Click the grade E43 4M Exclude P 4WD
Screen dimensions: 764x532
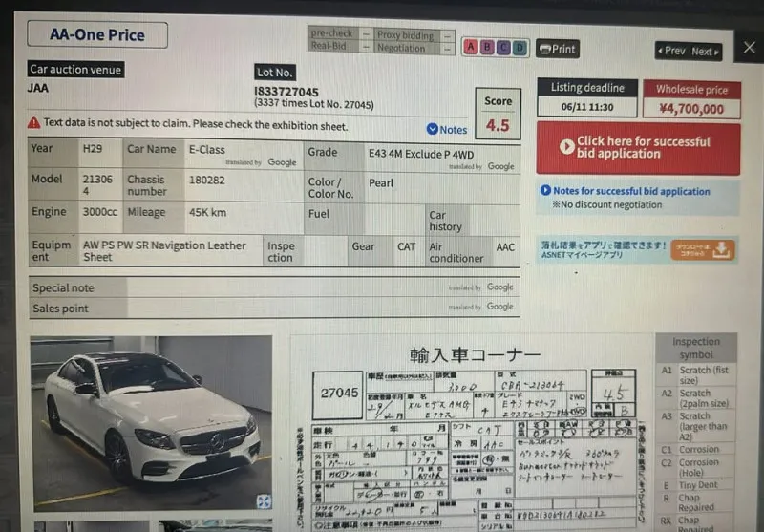pos(421,155)
